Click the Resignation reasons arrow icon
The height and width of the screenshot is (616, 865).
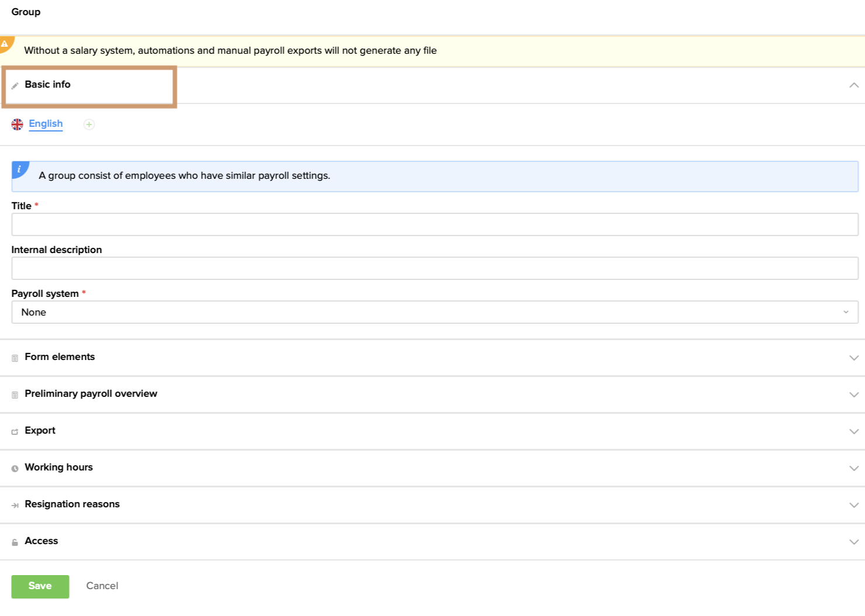pos(15,506)
